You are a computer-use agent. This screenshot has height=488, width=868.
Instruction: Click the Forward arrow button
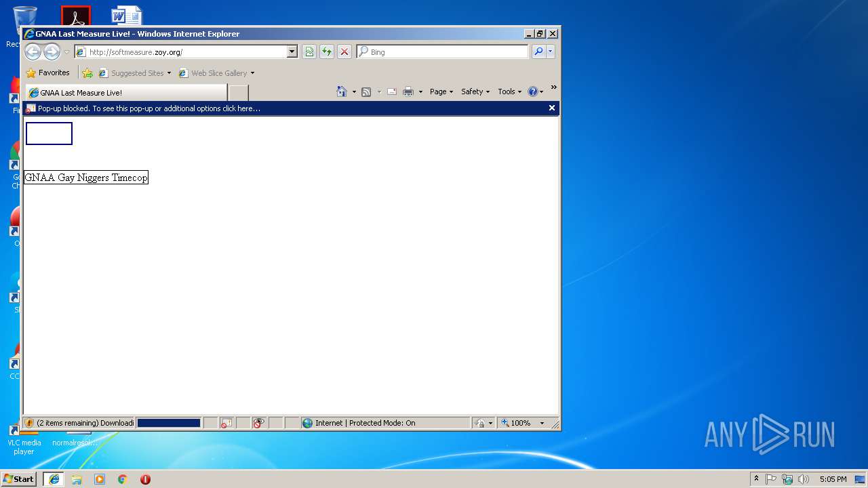coord(52,52)
